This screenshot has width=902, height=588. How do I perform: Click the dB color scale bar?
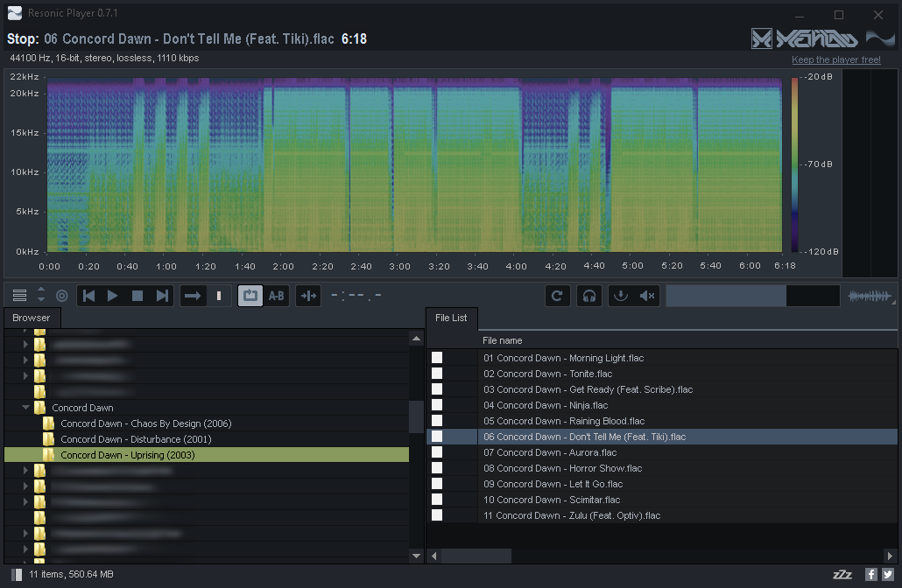pos(794,164)
